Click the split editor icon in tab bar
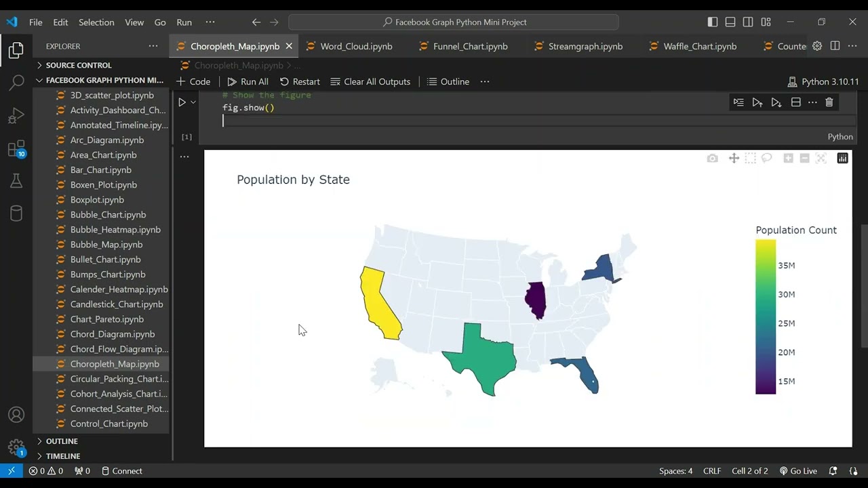The image size is (868, 488). click(835, 46)
